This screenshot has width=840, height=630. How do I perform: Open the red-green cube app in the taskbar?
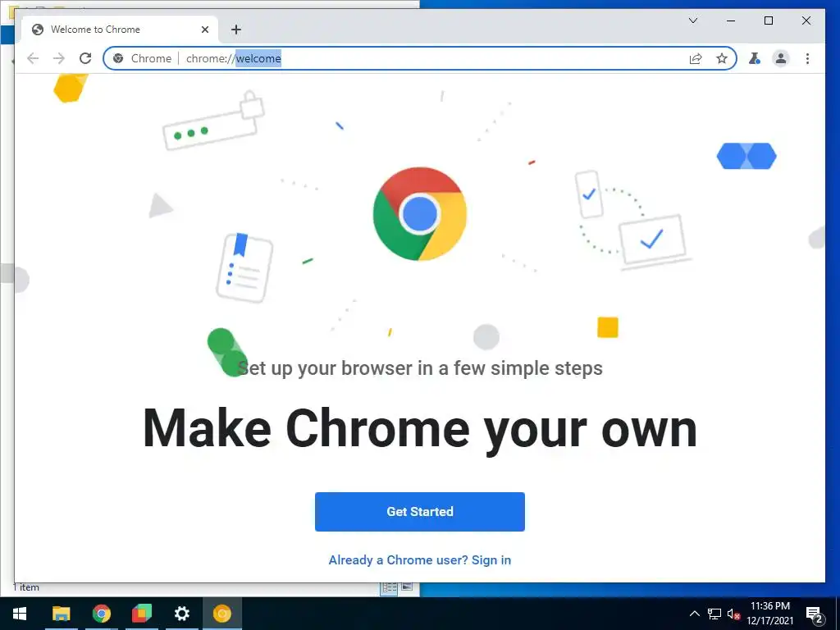141,614
